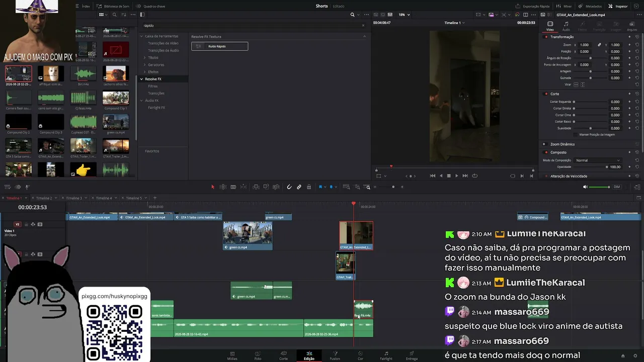Screen dimensions: 644x362
Task: Add a new timeline tab
Action: click(155, 198)
